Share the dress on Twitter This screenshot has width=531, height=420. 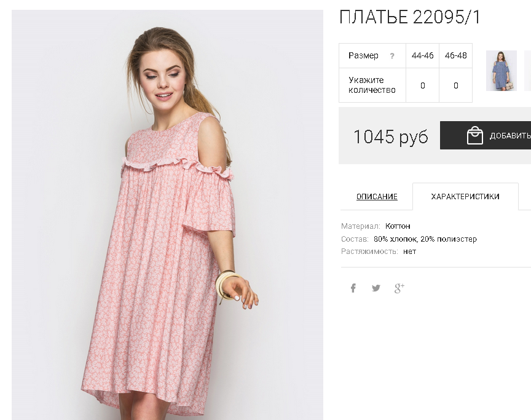click(x=376, y=288)
